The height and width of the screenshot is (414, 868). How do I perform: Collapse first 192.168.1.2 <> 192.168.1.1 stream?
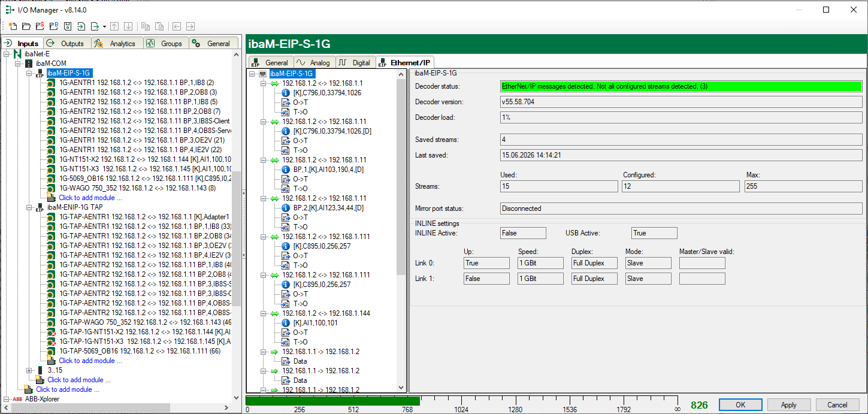tap(264, 83)
